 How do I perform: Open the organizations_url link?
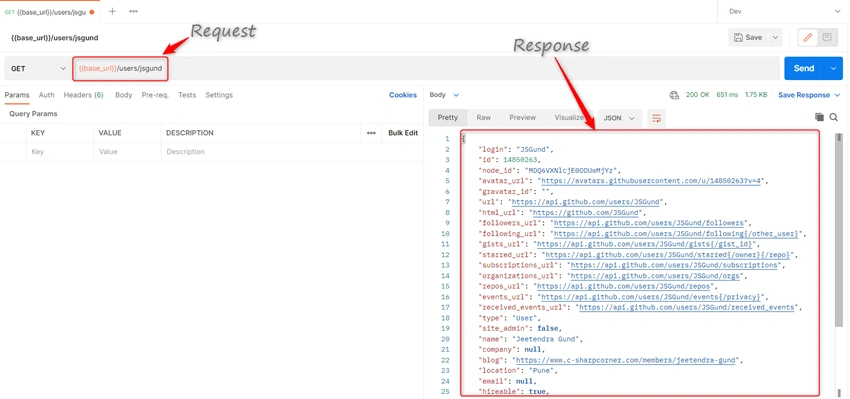tap(654, 275)
